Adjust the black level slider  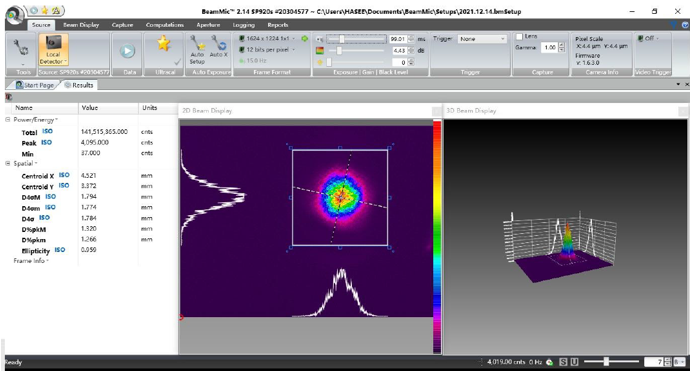[x=356, y=62]
